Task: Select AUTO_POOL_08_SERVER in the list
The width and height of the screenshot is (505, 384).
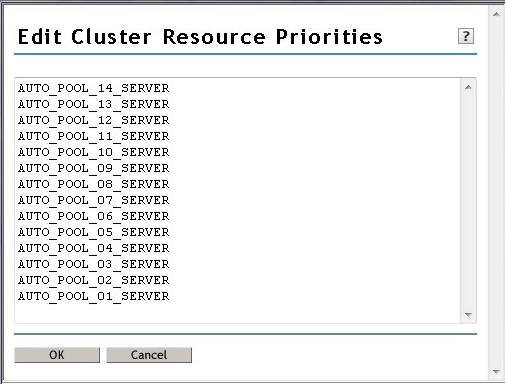Action: (x=94, y=184)
